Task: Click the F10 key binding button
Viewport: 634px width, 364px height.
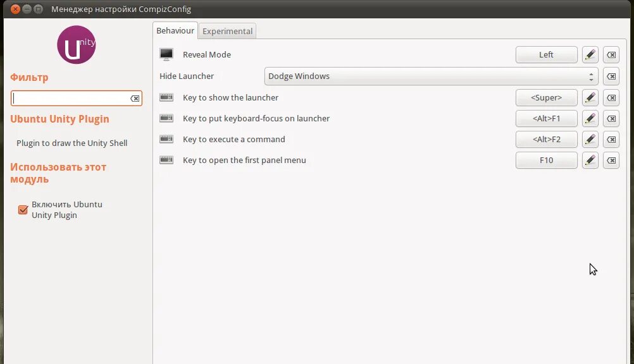Action: pyautogui.click(x=546, y=161)
